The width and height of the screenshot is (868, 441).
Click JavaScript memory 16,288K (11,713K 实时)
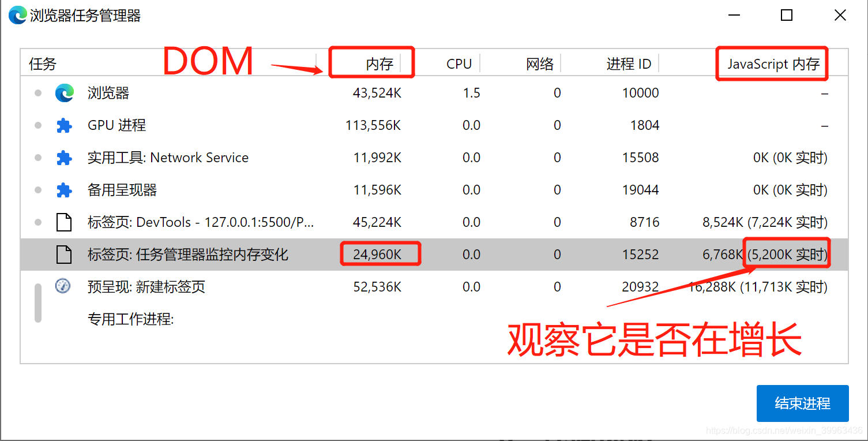click(758, 287)
